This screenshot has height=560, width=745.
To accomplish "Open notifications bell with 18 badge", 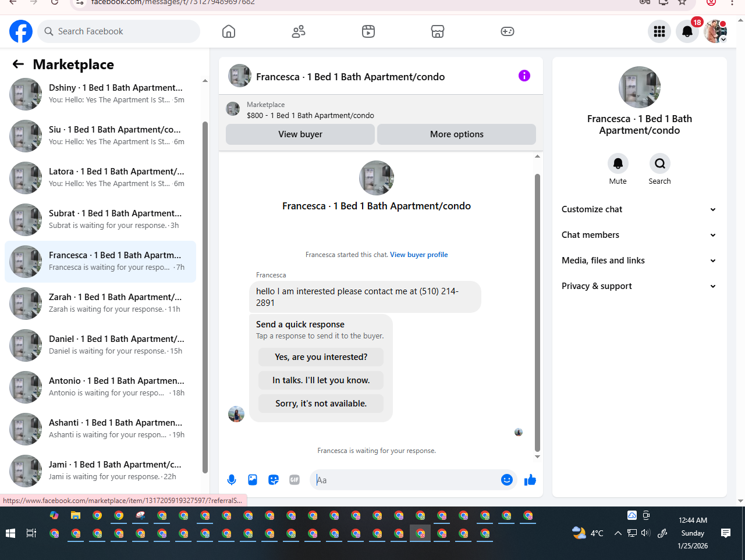I will [x=687, y=31].
